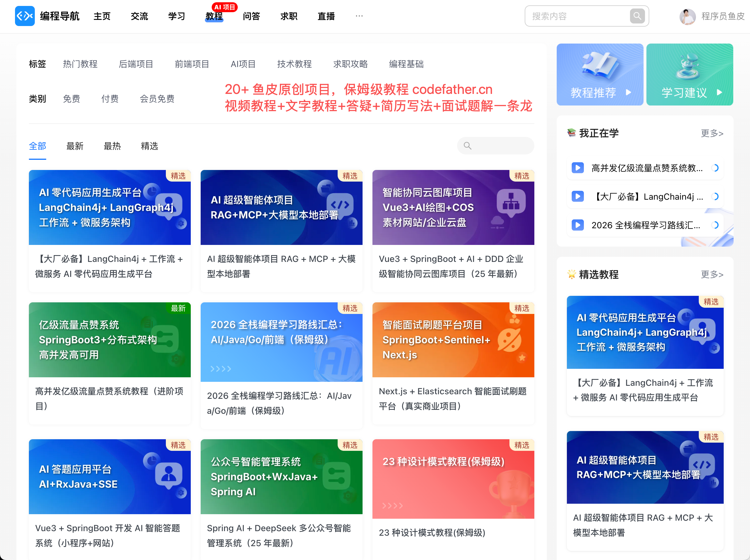Open the 问答 navigation menu item

pos(251,16)
